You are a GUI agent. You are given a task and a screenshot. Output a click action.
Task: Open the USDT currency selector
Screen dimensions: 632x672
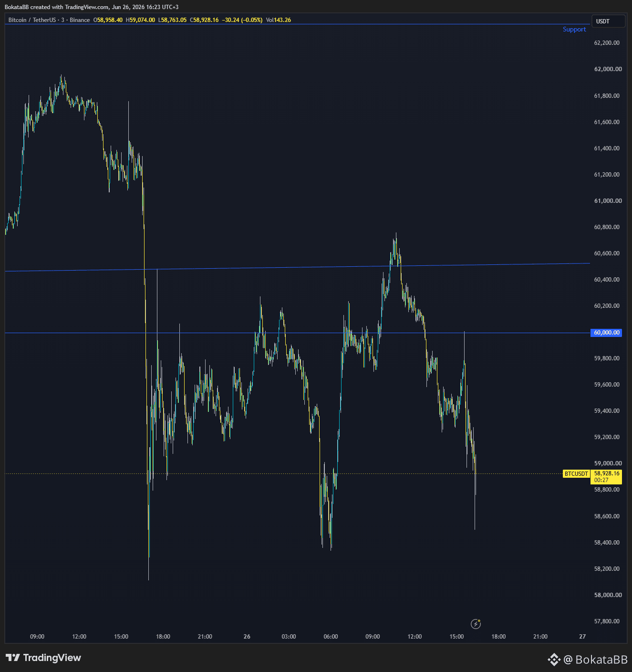coord(608,21)
